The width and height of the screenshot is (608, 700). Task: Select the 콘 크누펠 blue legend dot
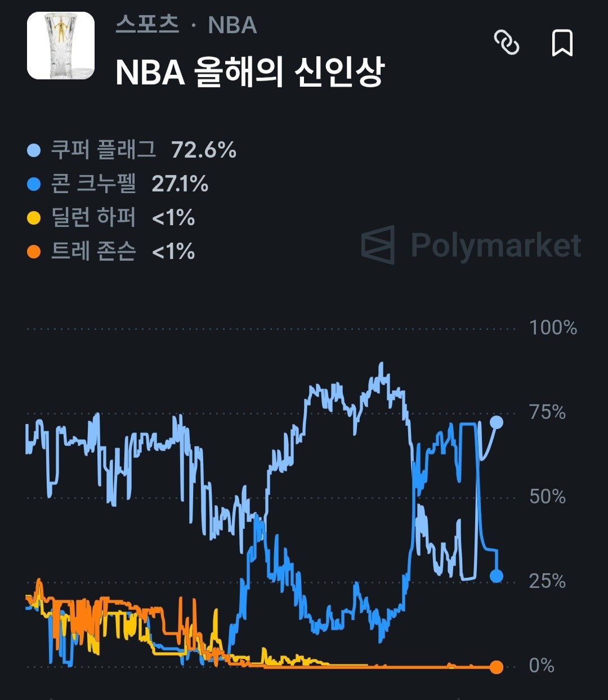coord(34,184)
